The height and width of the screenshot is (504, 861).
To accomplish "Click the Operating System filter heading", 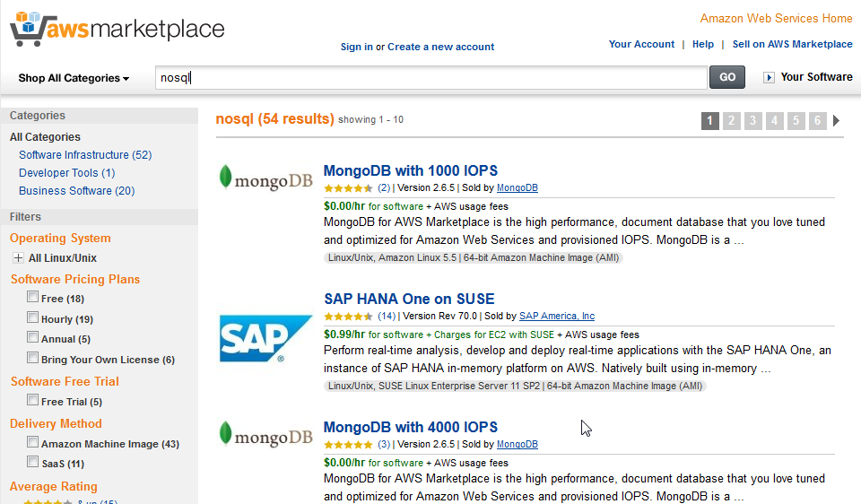I will (x=60, y=239).
